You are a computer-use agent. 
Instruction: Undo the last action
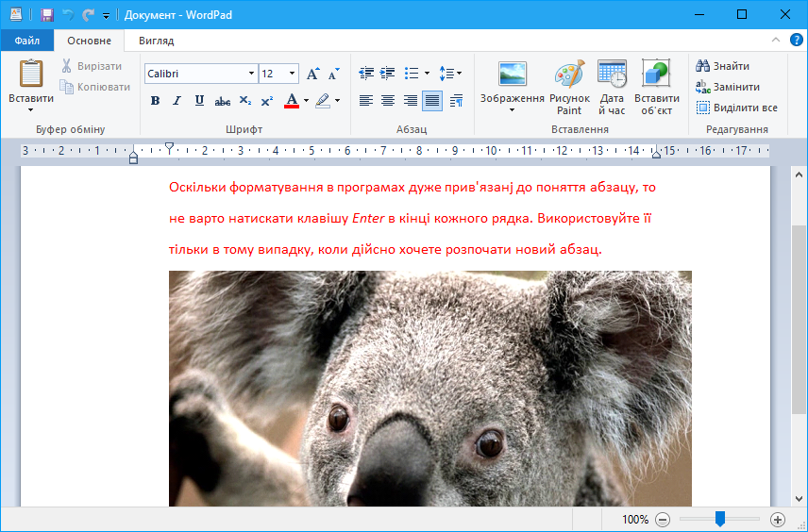(68, 14)
